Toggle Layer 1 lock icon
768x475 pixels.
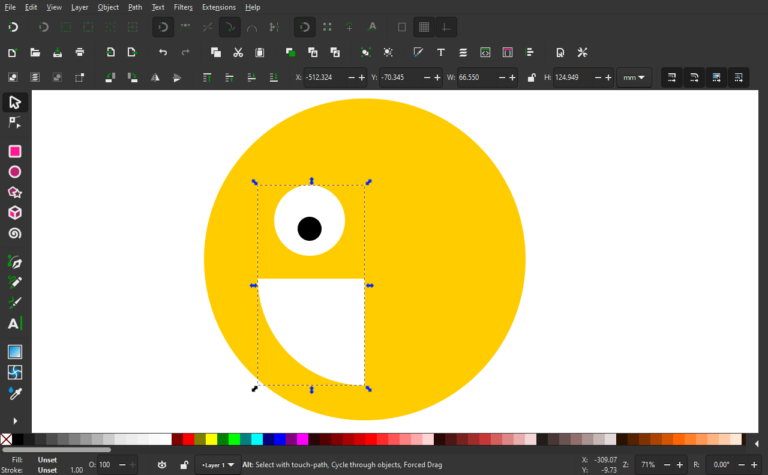tap(184, 465)
